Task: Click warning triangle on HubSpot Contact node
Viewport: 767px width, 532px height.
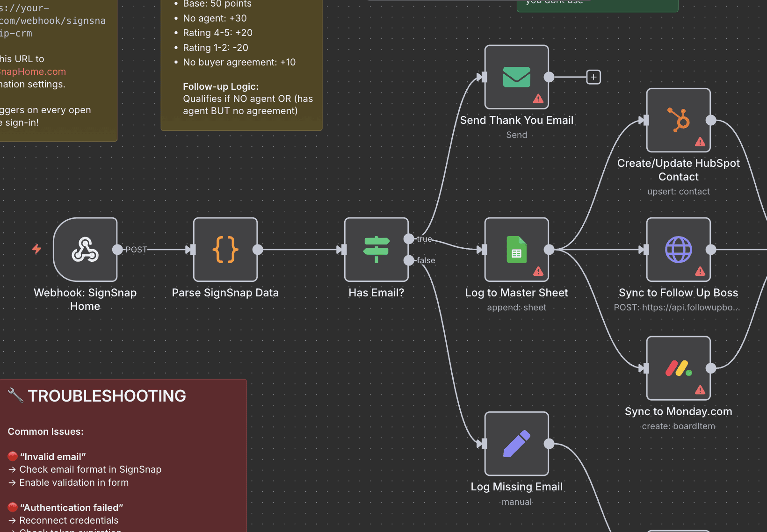Action: (700, 142)
